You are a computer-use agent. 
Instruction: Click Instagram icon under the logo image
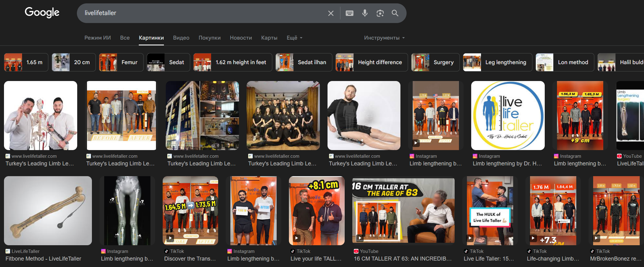pos(475,156)
